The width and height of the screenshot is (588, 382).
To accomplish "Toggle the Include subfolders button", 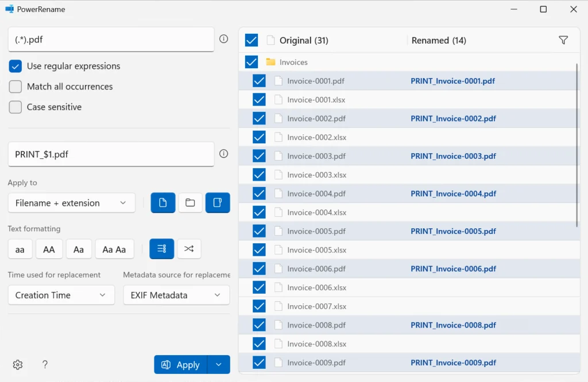I will click(x=218, y=202).
